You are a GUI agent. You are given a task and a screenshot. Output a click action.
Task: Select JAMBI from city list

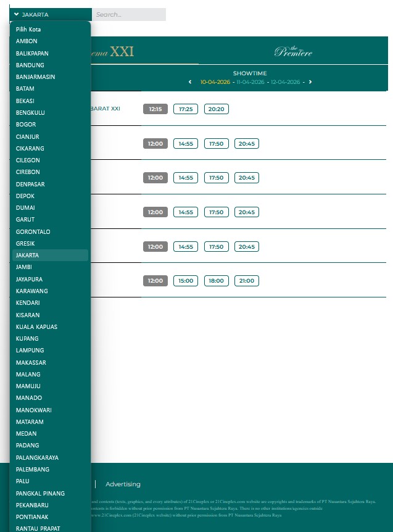coord(50,267)
